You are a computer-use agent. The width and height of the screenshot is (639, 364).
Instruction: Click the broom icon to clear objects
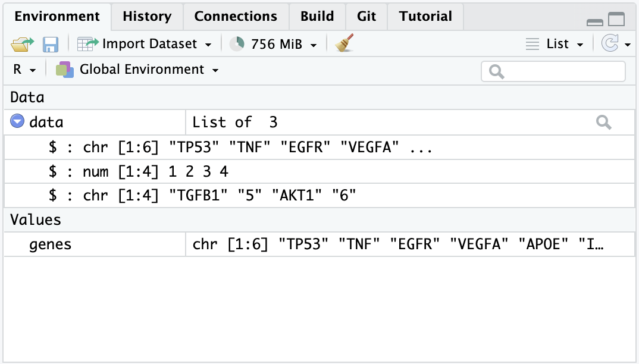(x=344, y=44)
